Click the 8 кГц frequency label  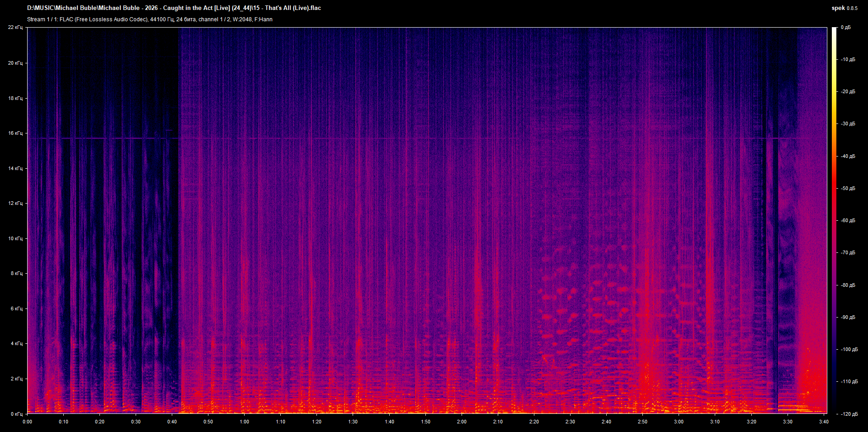(x=17, y=273)
